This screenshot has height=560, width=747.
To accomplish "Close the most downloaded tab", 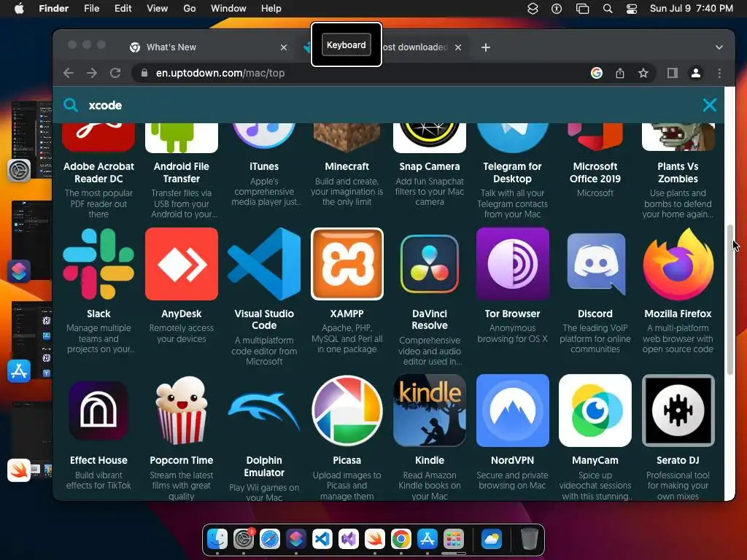I will coord(458,47).
